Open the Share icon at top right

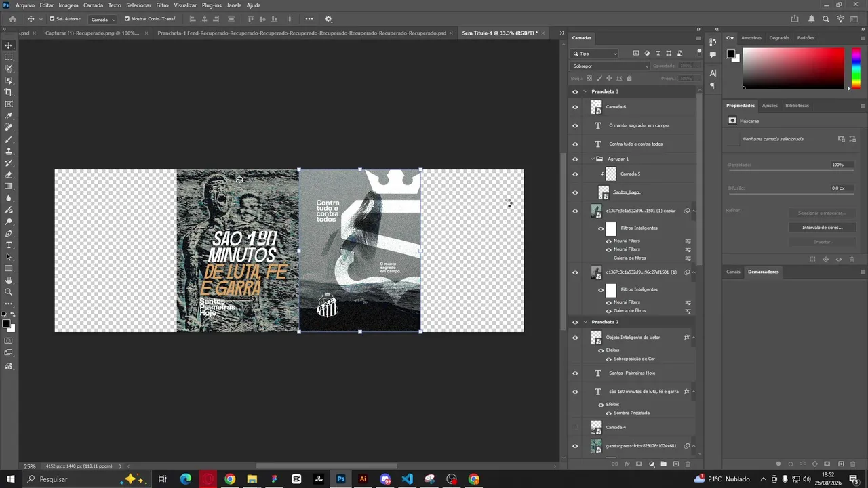795,19
